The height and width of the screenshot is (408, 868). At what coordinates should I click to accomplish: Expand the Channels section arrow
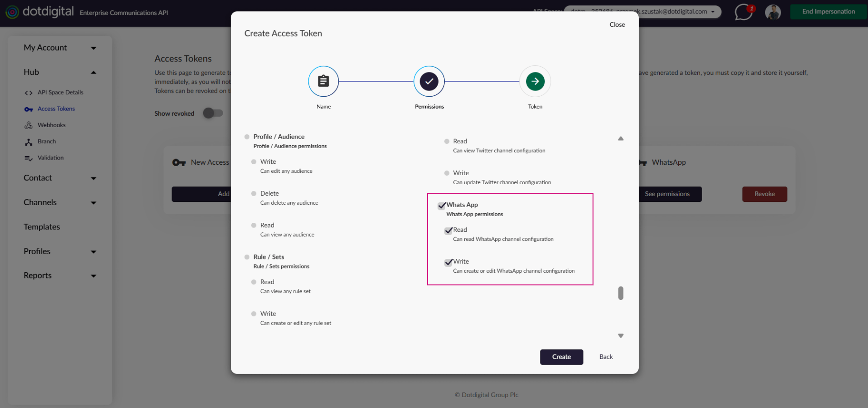pyautogui.click(x=93, y=203)
